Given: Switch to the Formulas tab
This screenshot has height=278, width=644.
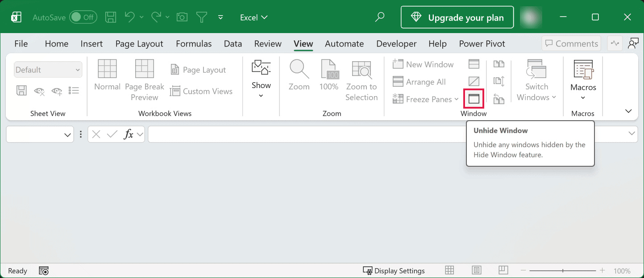Looking at the screenshot, I should click(194, 43).
